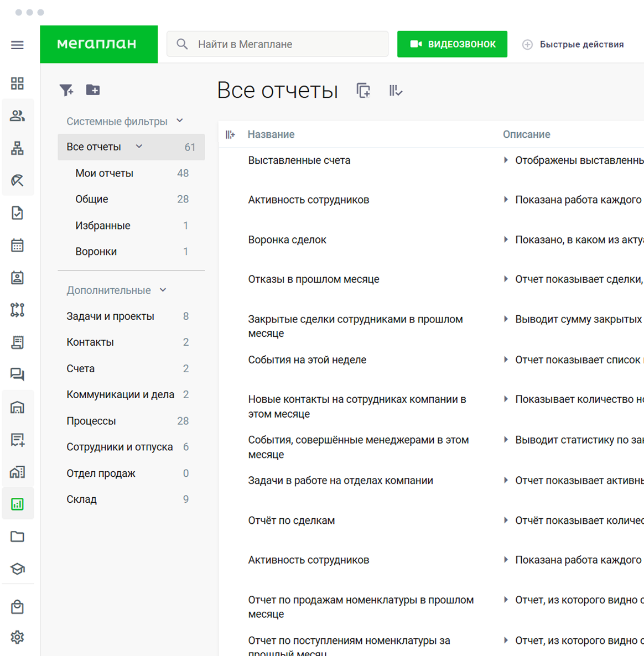Open the buildings company icon in sidebar
Image resolution: width=644 pixels, height=656 pixels.
(x=17, y=472)
